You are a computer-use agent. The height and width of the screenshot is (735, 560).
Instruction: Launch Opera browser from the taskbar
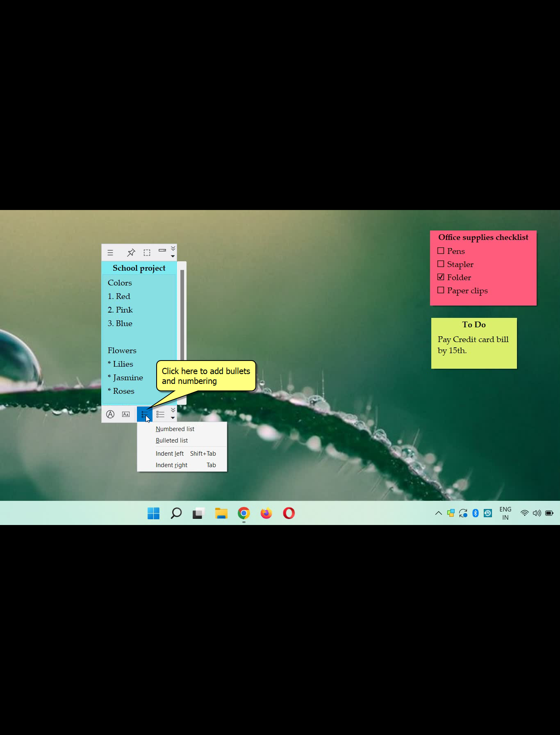pyautogui.click(x=289, y=513)
